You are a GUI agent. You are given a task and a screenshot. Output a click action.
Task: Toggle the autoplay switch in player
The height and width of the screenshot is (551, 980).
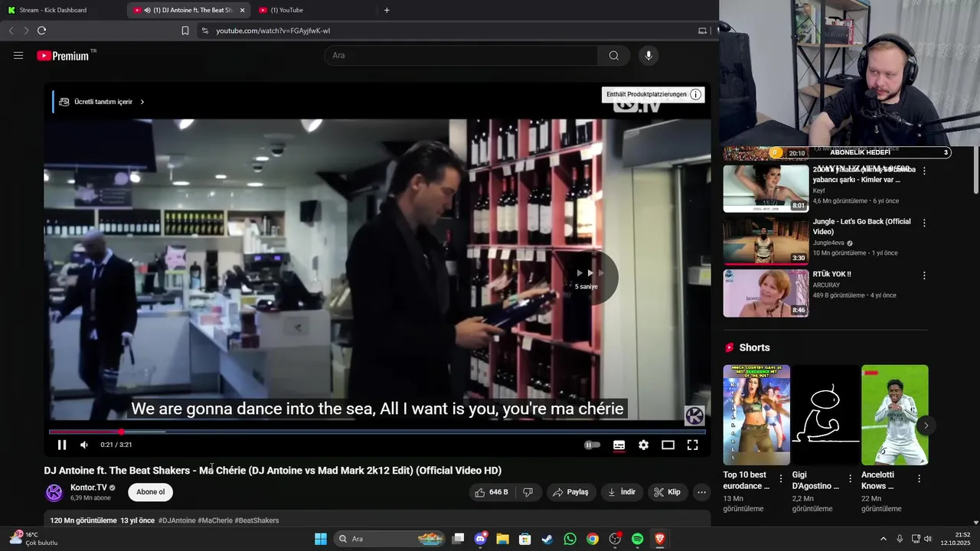click(593, 445)
